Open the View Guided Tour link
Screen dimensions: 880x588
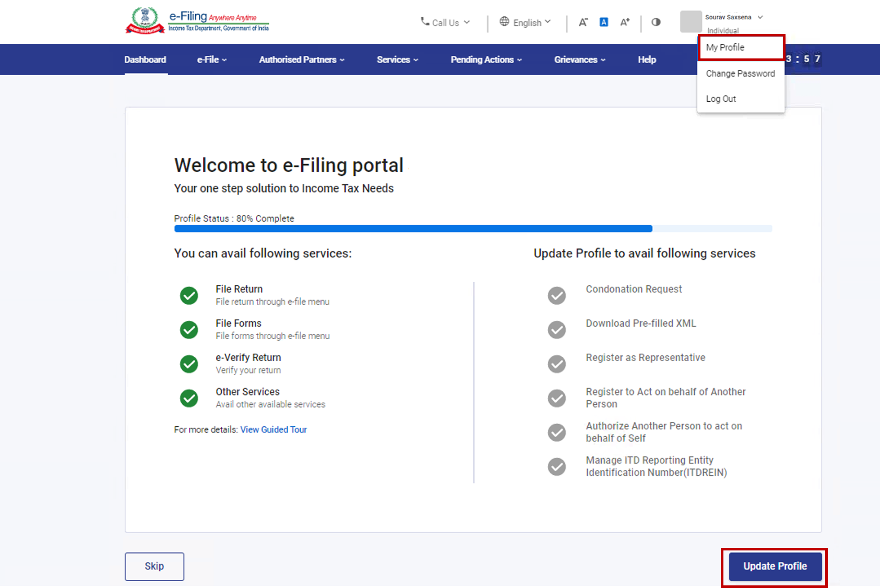pyautogui.click(x=273, y=429)
